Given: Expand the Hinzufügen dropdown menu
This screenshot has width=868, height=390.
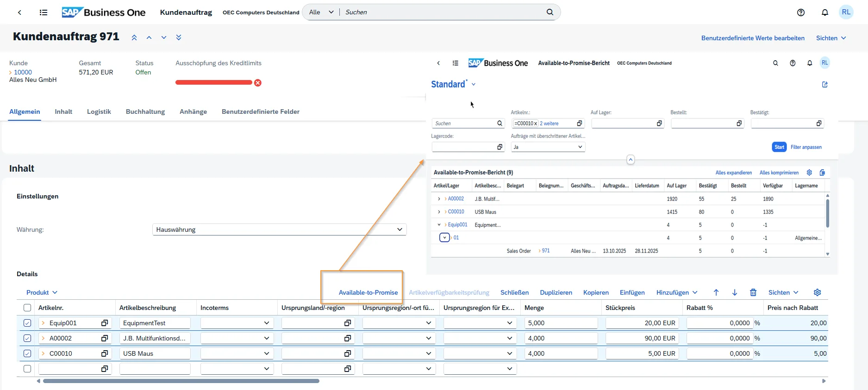Looking at the screenshot, I should [677, 292].
